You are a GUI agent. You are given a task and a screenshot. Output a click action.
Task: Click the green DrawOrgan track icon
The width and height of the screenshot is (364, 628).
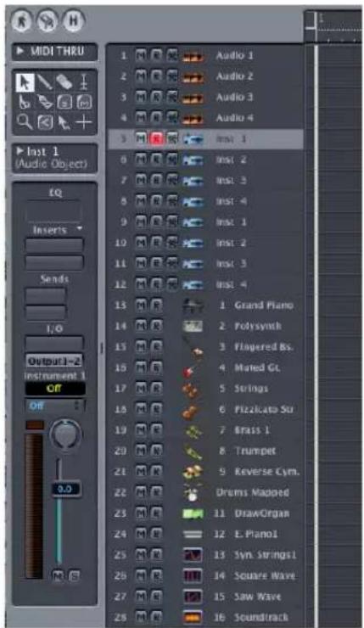(x=193, y=513)
